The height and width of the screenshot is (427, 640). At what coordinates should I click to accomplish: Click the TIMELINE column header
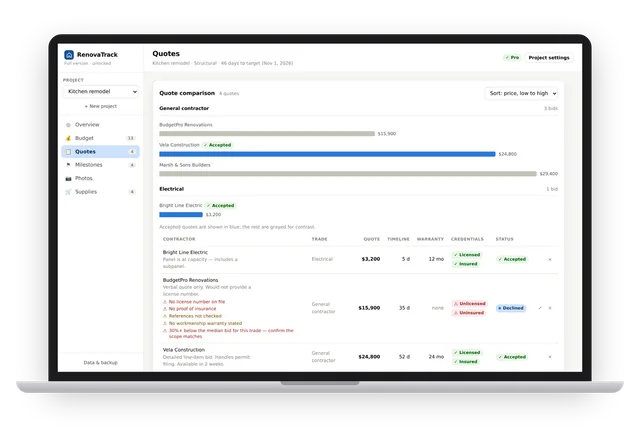pyautogui.click(x=398, y=239)
